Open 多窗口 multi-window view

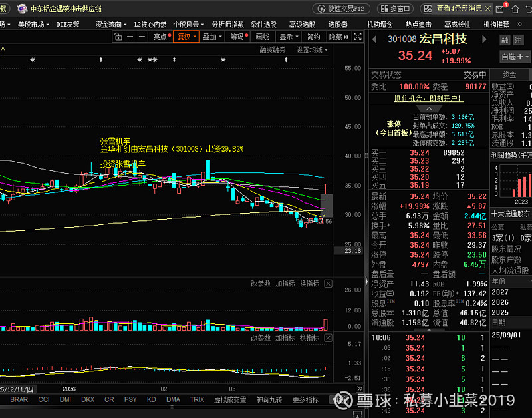[x=395, y=9]
